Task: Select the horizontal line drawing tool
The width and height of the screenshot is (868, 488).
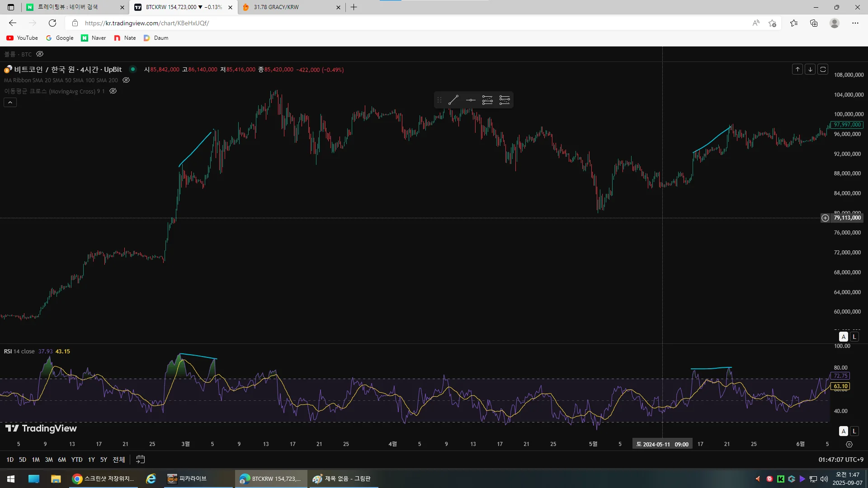Action: [x=471, y=100]
